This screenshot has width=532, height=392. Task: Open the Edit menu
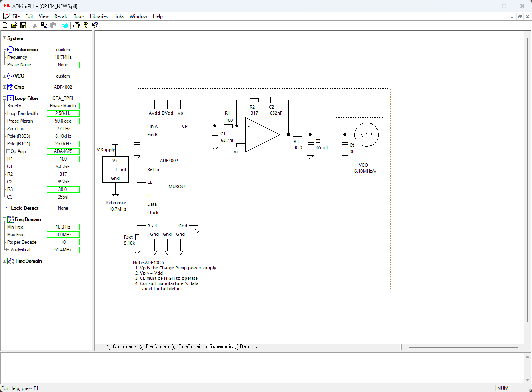point(29,16)
